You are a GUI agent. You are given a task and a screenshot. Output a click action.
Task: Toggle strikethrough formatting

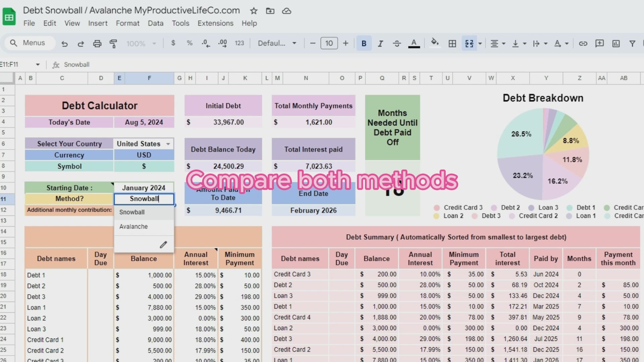click(397, 43)
